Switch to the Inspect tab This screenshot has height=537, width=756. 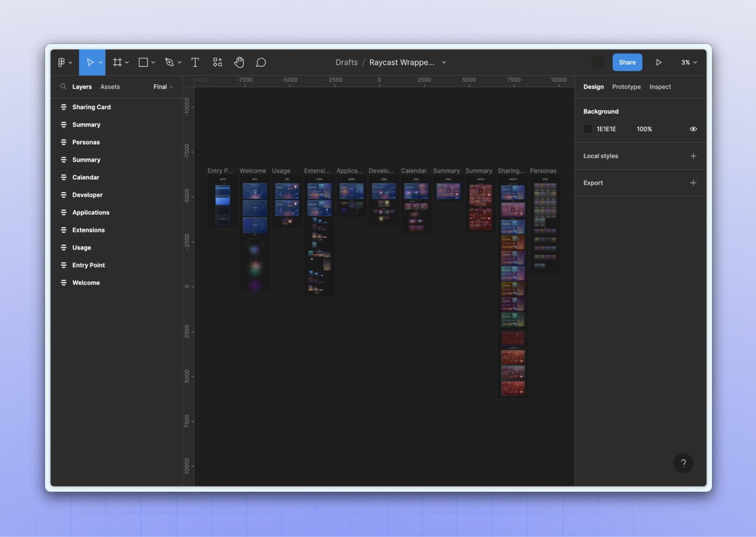[x=660, y=87]
